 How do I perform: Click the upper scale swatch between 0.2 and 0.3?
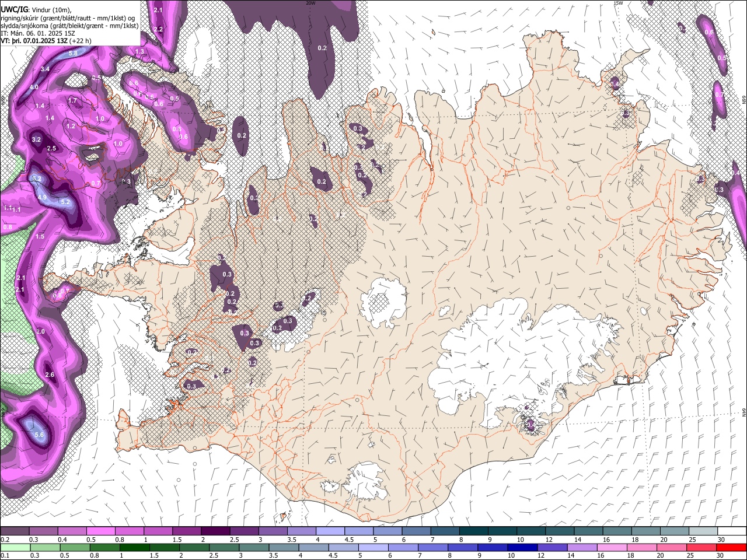point(15,531)
